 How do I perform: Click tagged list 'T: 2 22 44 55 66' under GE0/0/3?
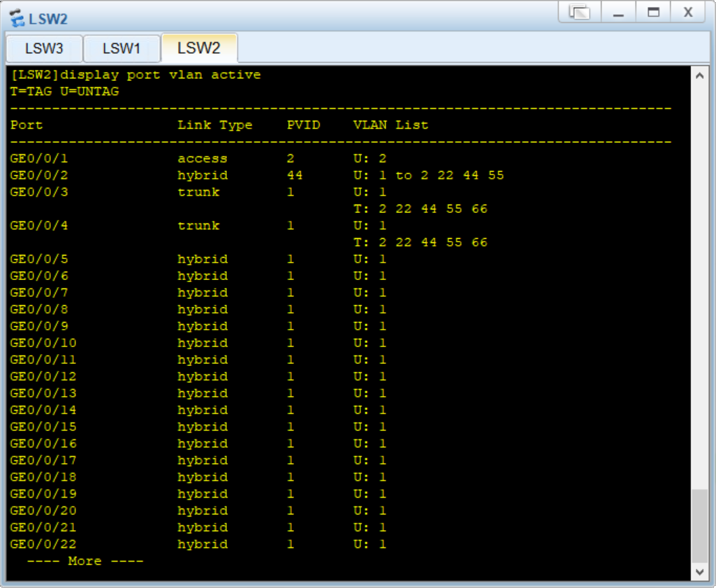click(x=420, y=209)
